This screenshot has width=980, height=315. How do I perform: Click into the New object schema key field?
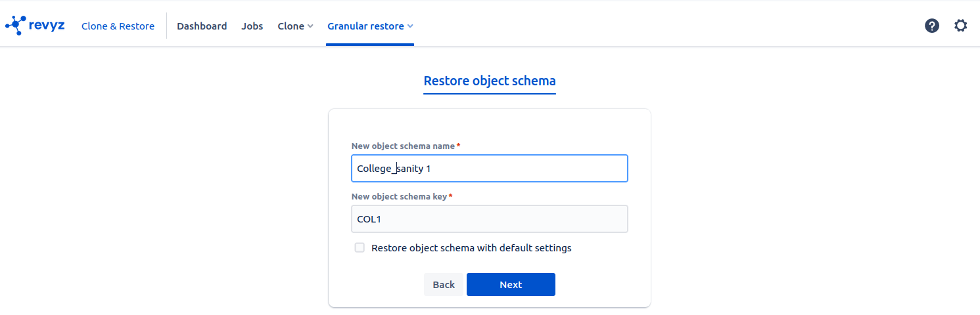click(490, 219)
